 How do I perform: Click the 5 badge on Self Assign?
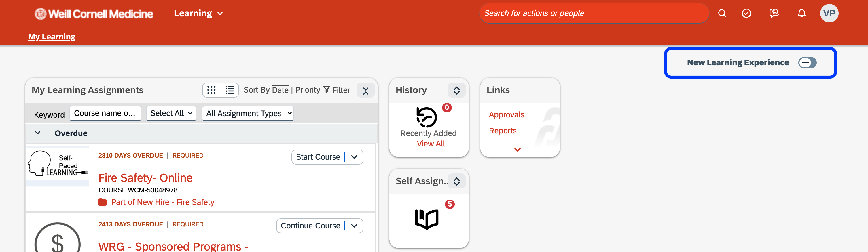(x=450, y=204)
